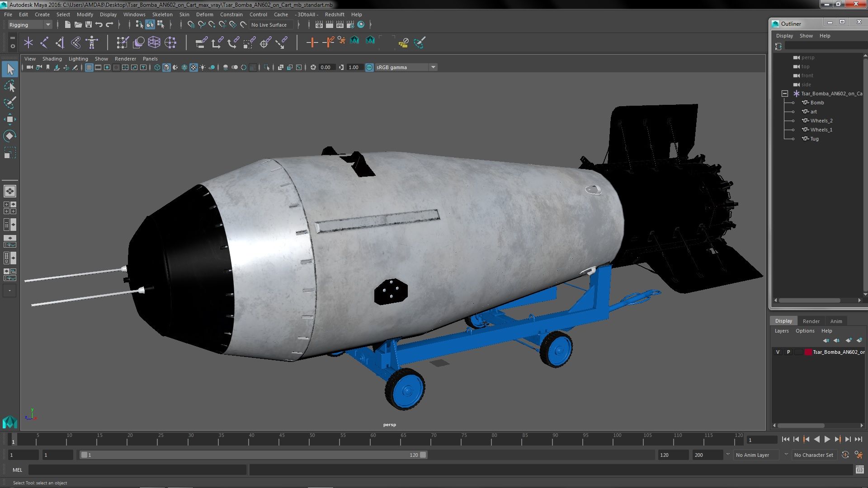
Task: Collapse the Tsar_Bomba_AN602_on_Ca node in Outliner
Action: [785, 94]
